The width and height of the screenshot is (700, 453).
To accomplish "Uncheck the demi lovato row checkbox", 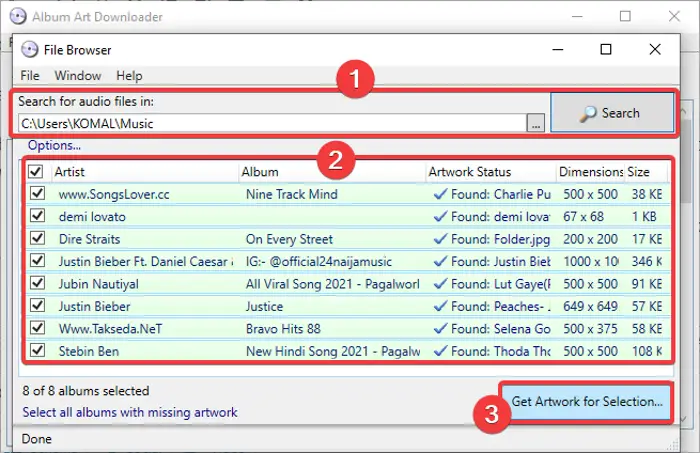I will click(38, 216).
